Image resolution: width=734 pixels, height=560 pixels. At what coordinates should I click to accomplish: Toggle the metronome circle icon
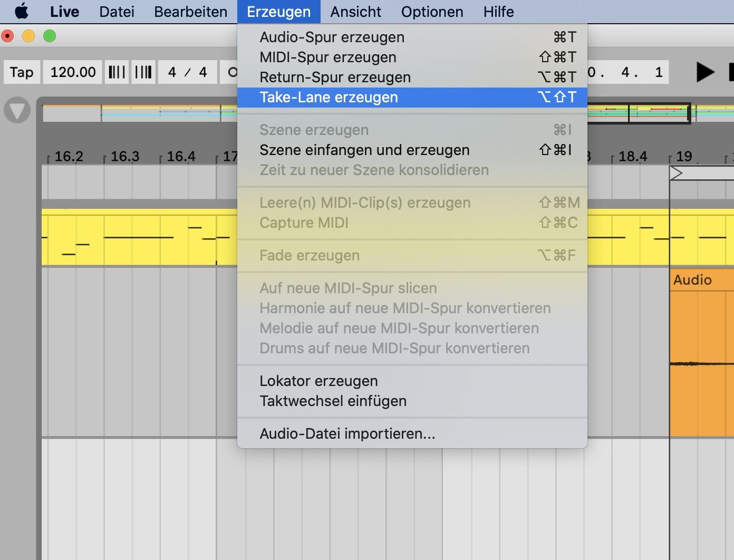tap(233, 72)
